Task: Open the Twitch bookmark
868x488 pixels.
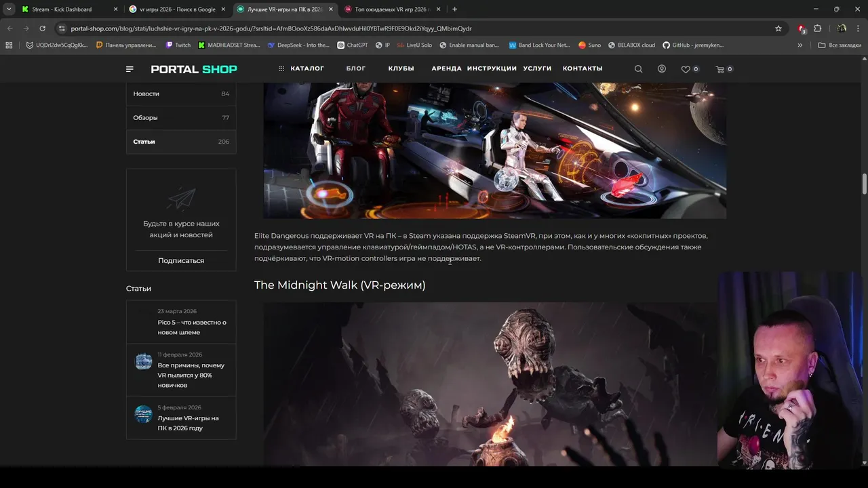Action: click(178, 45)
